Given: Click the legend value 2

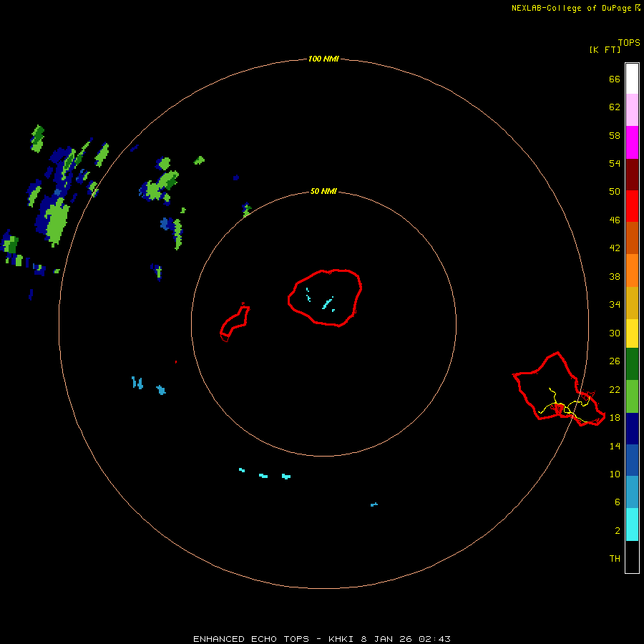Looking at the screenshot, I should pos(618,530).
